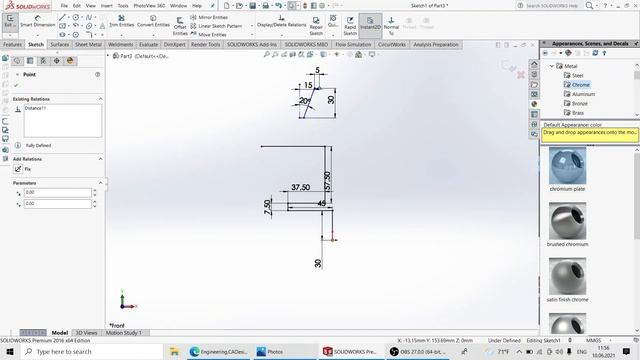Click the Exit Sketch button

[x=10, y=21]
